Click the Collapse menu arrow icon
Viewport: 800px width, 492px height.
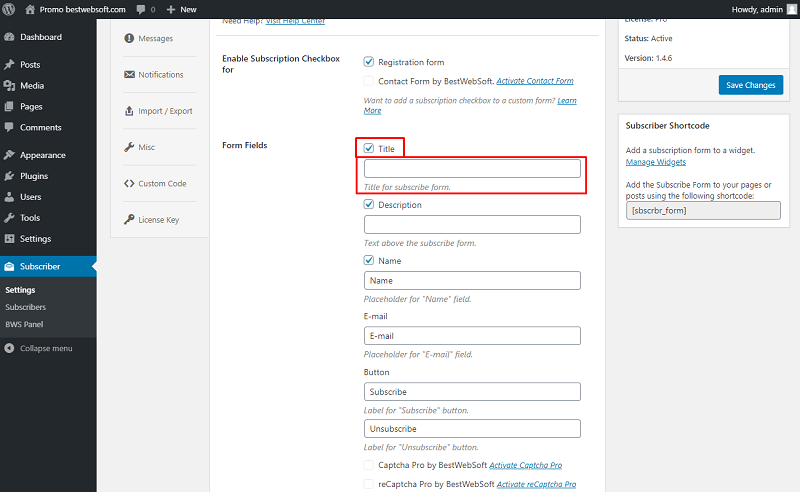pos(9,348)
